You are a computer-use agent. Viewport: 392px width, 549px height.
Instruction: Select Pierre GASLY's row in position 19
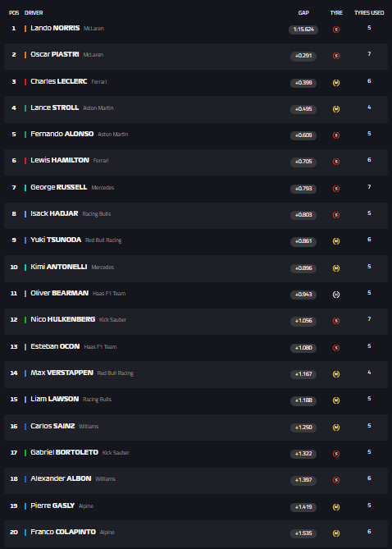pos(196,506)
